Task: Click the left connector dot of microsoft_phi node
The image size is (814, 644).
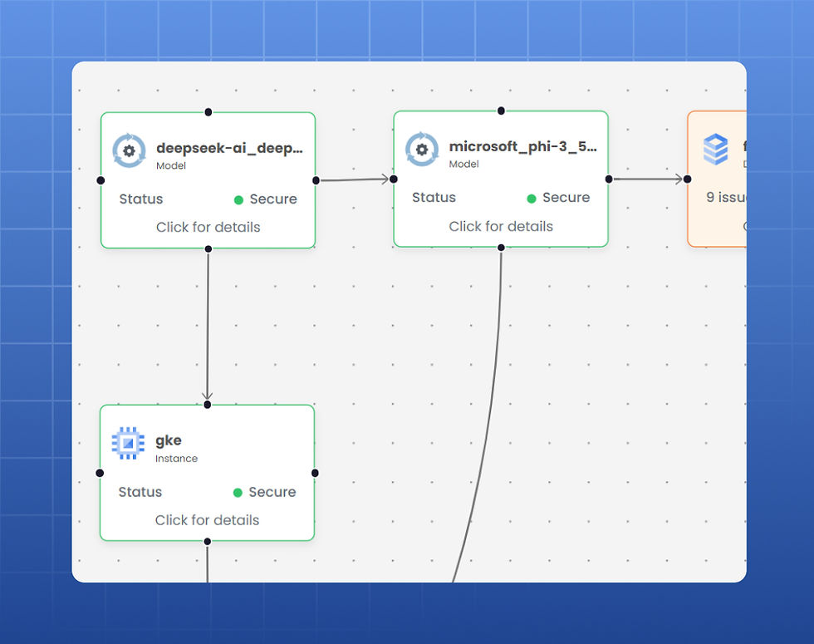Action: click(x=394, y=179)
